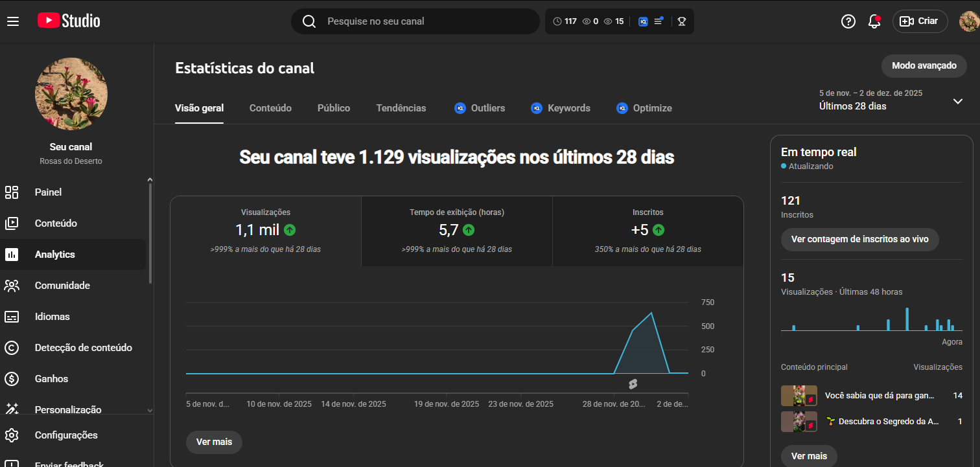The height and width of the screenshot is (467, 980).
Task: Open the Keywords tab
Action: pyautogui.click(x=561, y=108)
